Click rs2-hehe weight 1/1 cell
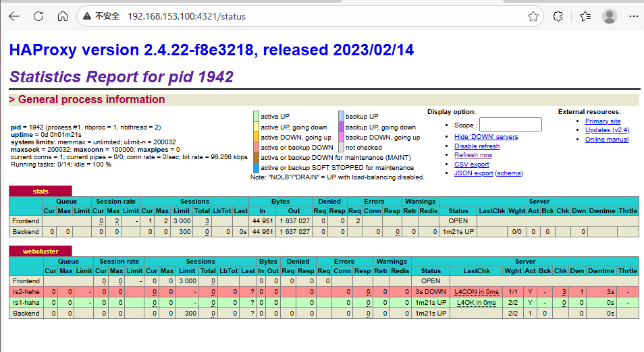 click(513, 292)
